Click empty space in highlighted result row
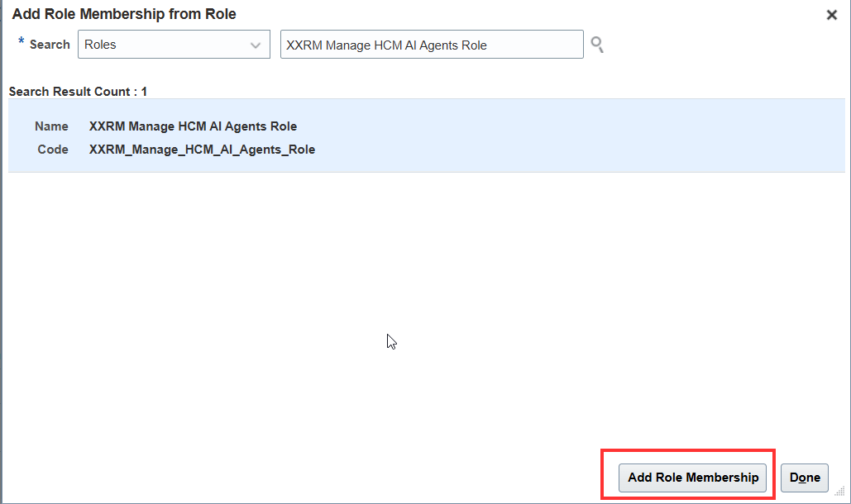851x504 pixels. 579,136
